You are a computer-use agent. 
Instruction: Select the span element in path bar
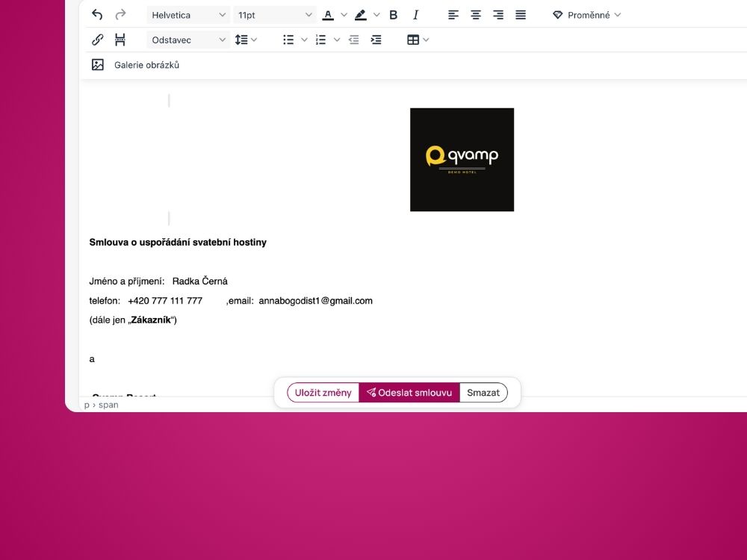pyautogui.click(x=108, y=405)
